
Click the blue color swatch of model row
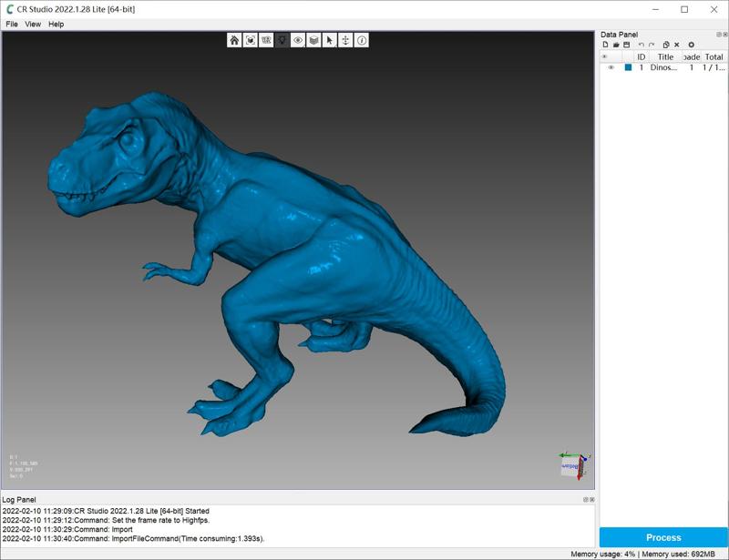(628, 67)
